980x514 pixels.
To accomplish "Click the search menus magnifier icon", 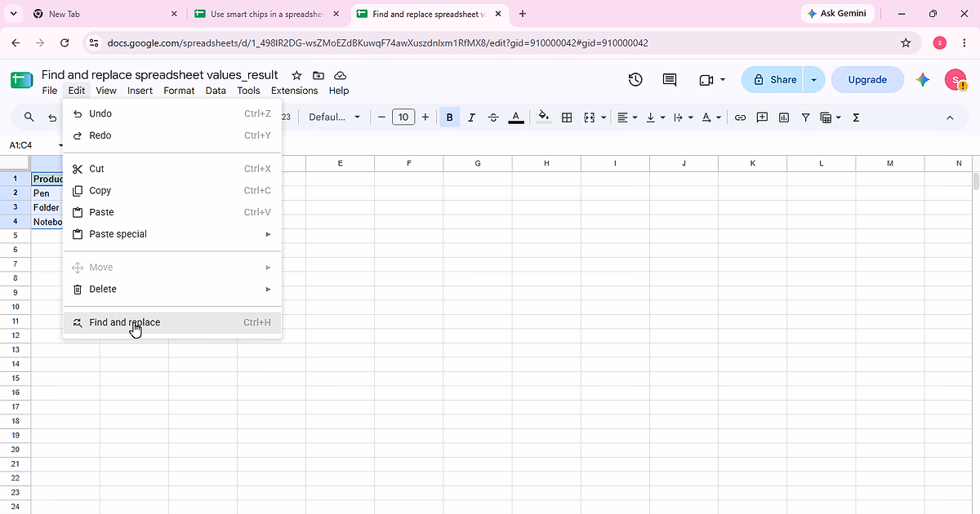I will click(29, 117).
